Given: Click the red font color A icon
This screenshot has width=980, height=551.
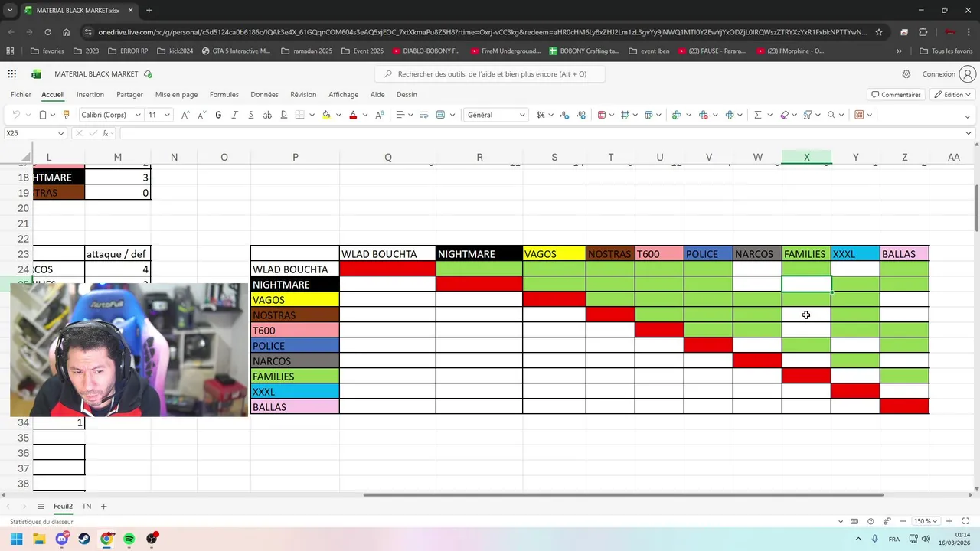Looking at the screenshot, I should click(353, 115).
